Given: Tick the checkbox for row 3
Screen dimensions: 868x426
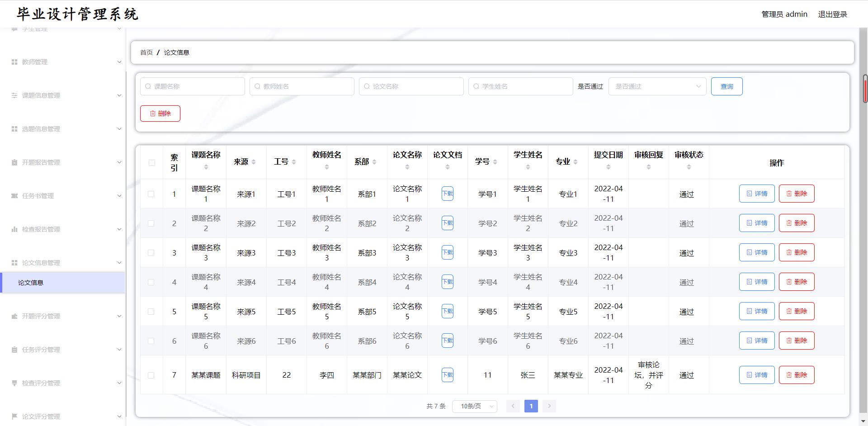Looking at the screenshot, I should (151, 253).
